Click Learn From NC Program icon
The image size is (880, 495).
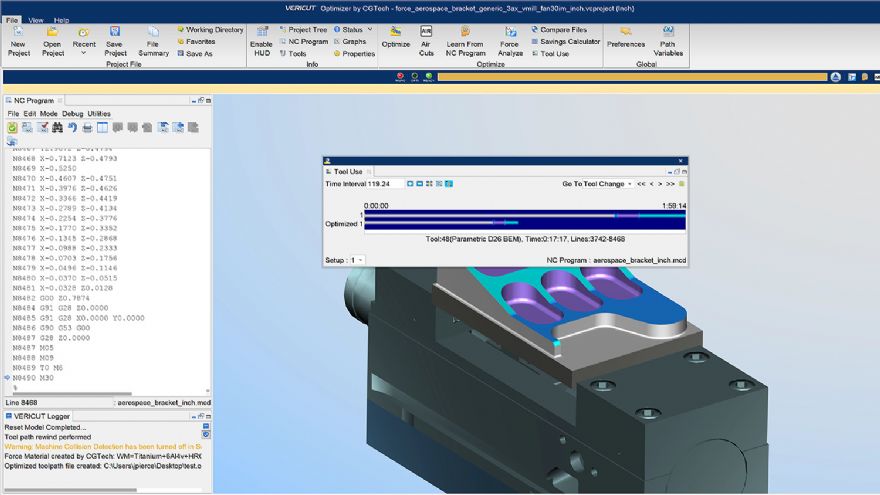click(465, 41)
